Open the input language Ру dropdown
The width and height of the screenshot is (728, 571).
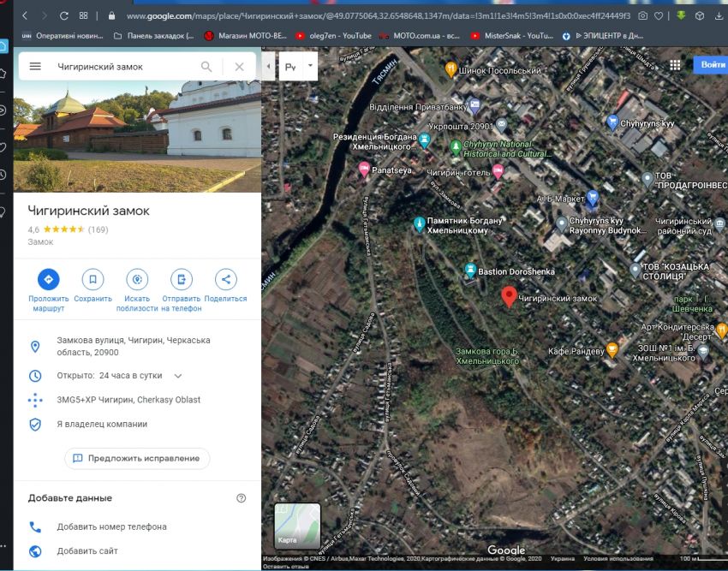(x=299, y=67)
